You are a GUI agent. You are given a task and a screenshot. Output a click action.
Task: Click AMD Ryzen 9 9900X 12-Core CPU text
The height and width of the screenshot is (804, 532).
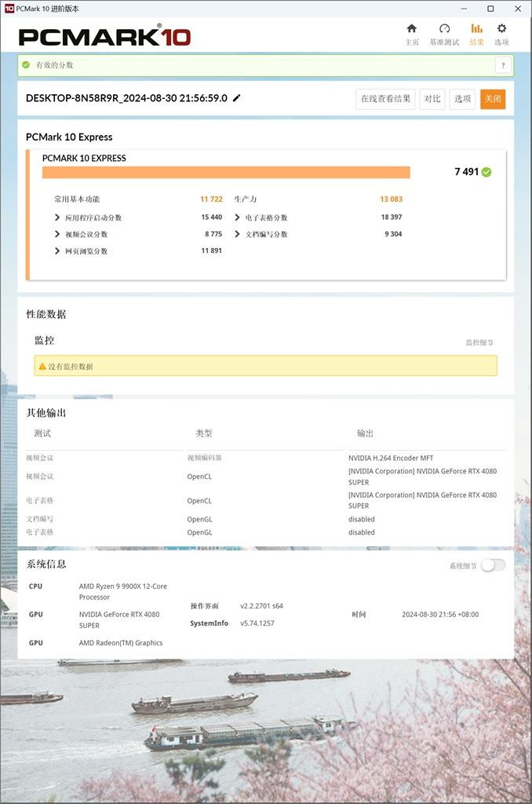tap(123, 592)
